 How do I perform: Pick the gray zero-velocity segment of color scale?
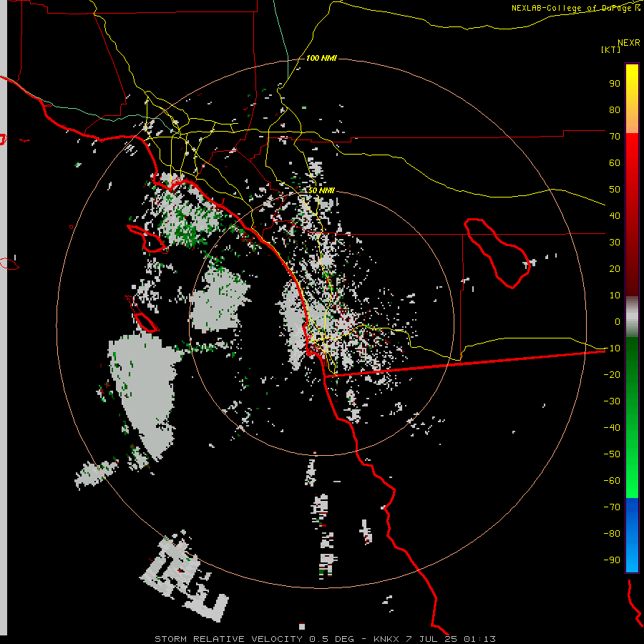point(632,317)
